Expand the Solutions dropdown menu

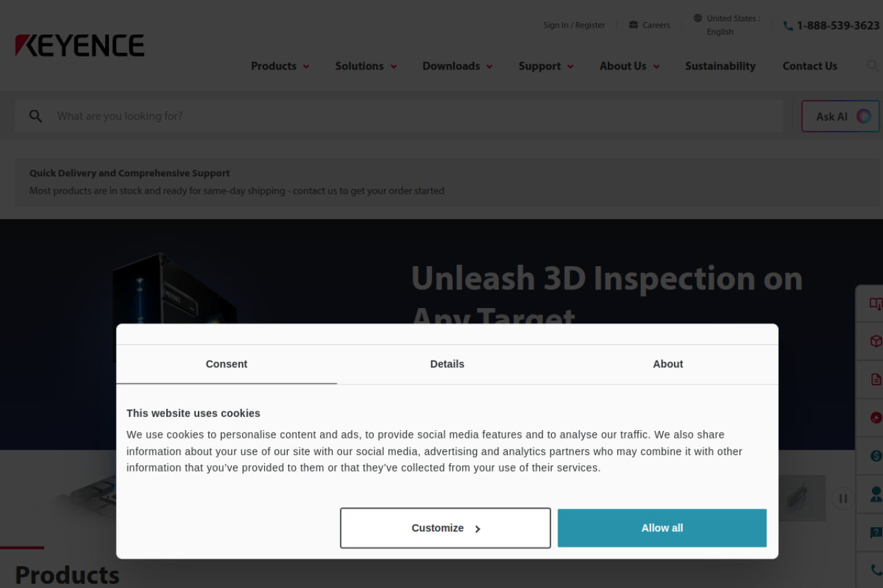coord(366,66)
